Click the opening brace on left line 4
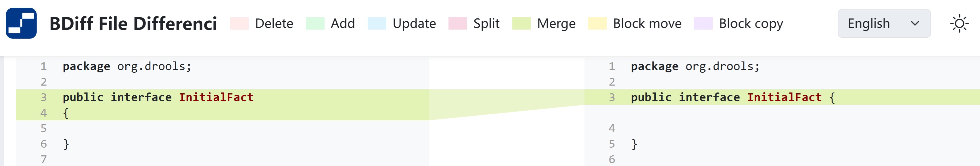 66,113
